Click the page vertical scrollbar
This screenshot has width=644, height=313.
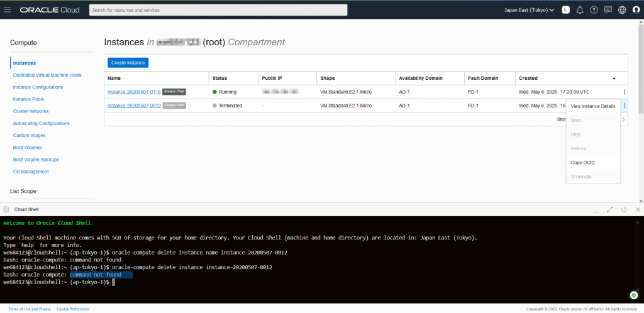pyautogui.click(x=641, y=68)
